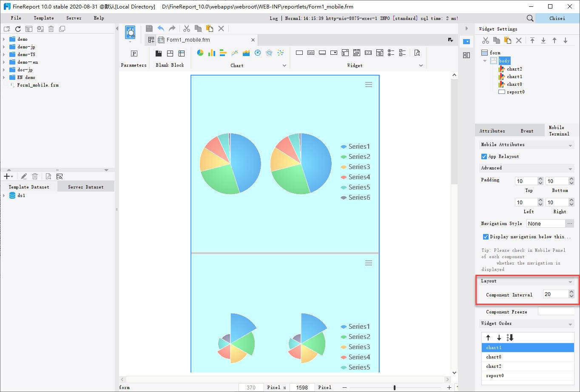Select report0 in the widget tree
This screenshot has width=580, height=392.
515,92
